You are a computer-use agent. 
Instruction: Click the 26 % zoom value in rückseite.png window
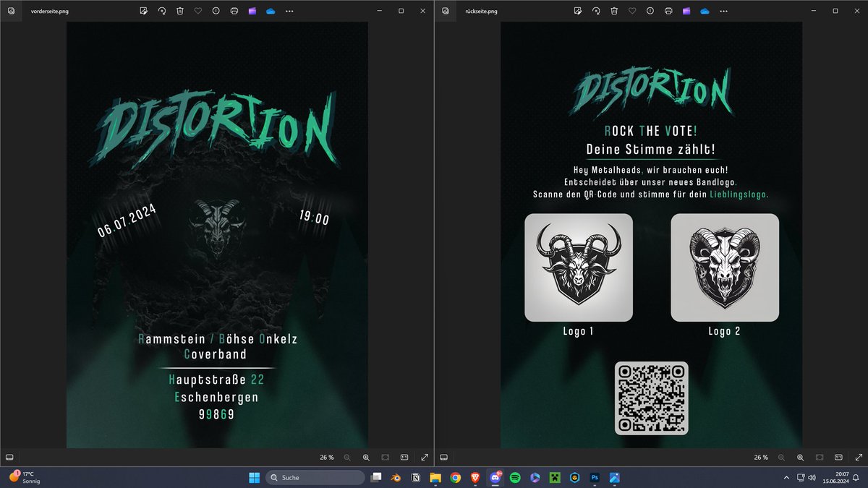pyautogui.click(x=761, y=458)
